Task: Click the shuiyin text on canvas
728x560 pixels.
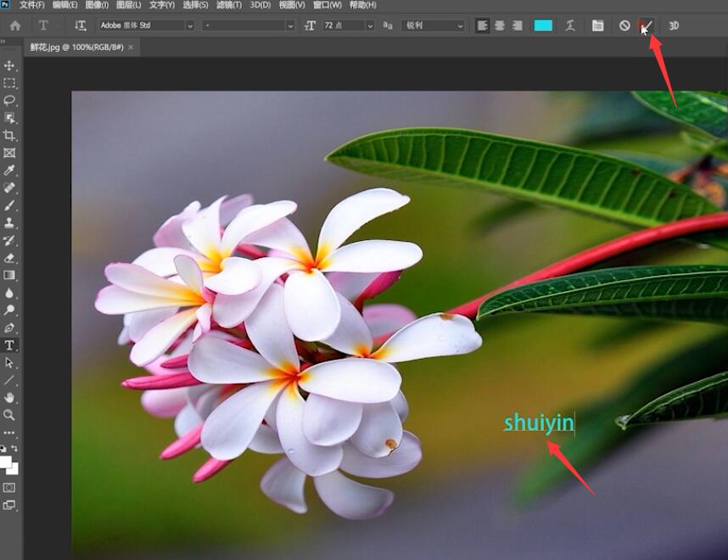Action: [x=539, y=423]
